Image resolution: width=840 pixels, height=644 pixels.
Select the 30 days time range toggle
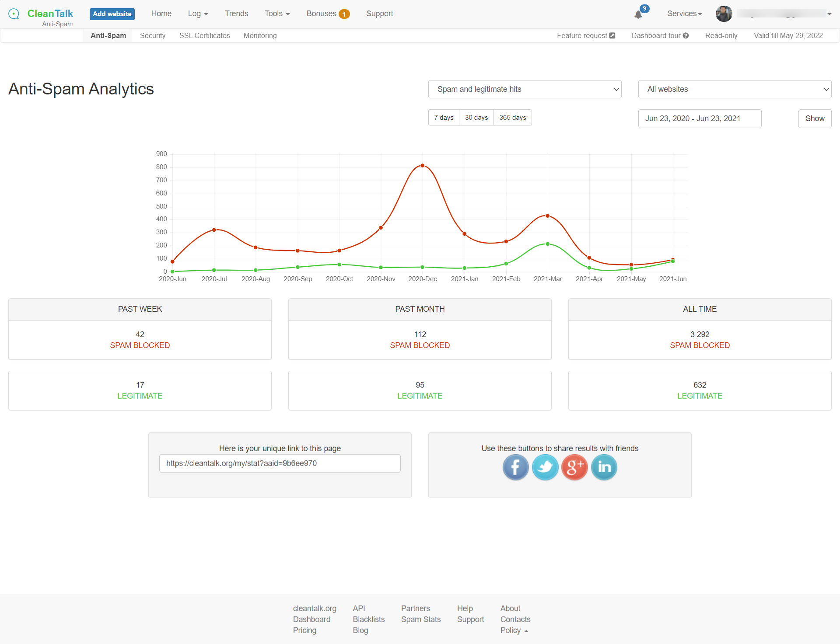click(476, 118)
